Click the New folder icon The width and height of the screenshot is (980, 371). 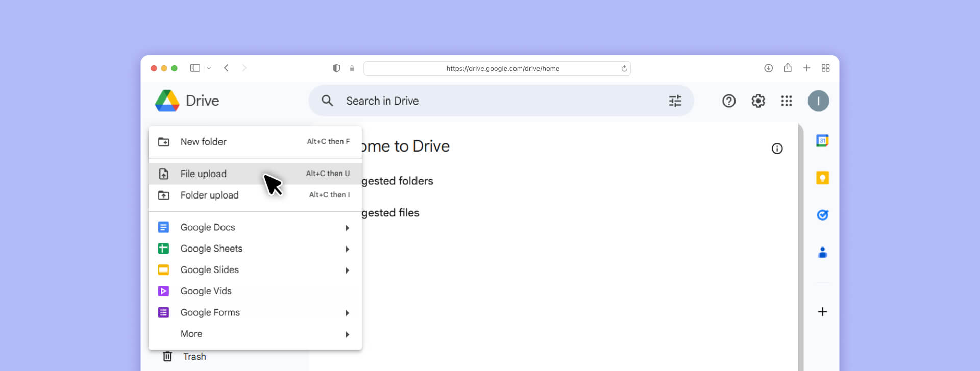pos(164,142)
